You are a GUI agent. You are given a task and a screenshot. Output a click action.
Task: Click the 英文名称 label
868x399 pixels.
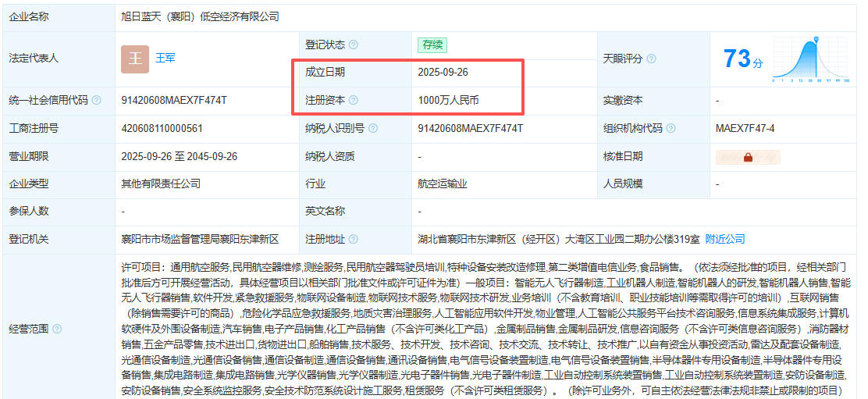pos(325,211)
